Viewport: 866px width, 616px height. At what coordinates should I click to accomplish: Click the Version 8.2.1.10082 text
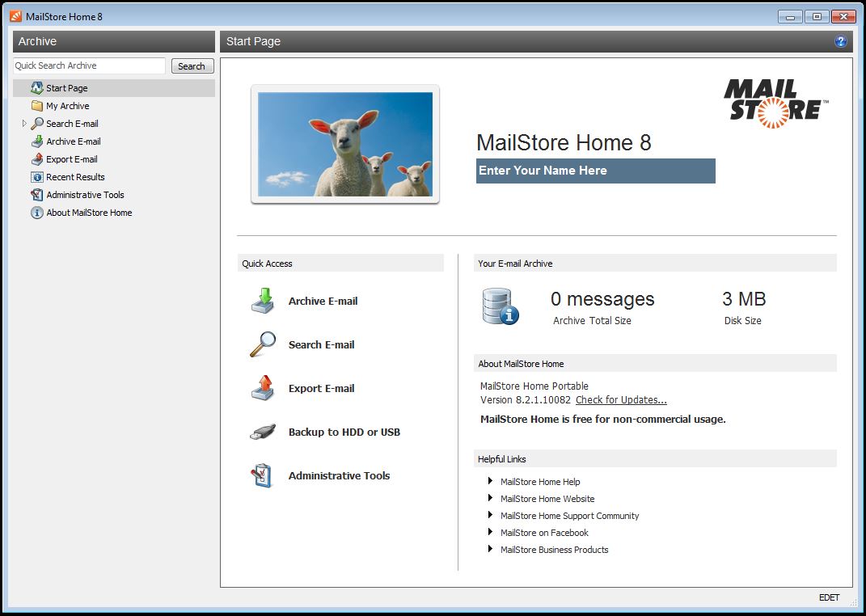point(526,399)
